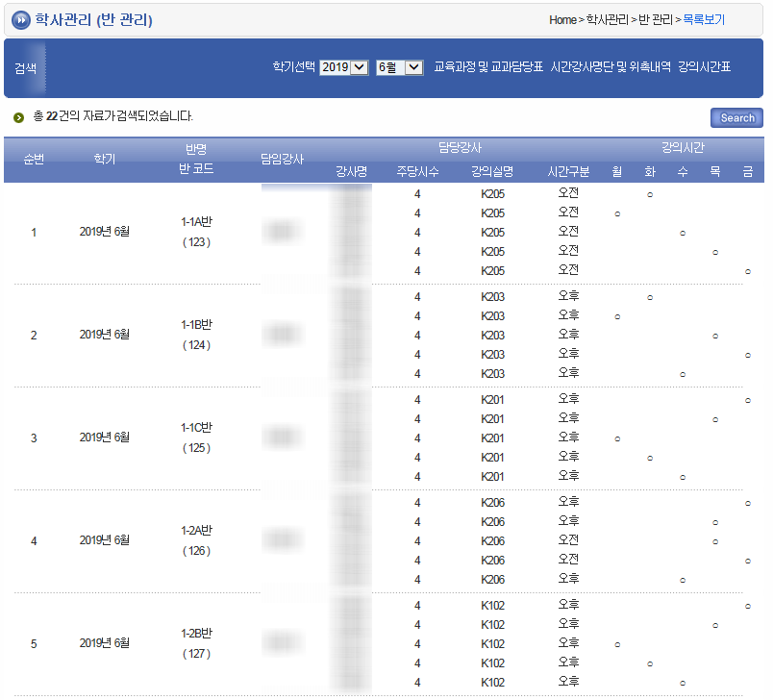Image resolution: width=773 pixels, height=700 pixels.
Task: Pick the Tuesday circle marker for 1-2B반
Action: (x=650, y=663)
